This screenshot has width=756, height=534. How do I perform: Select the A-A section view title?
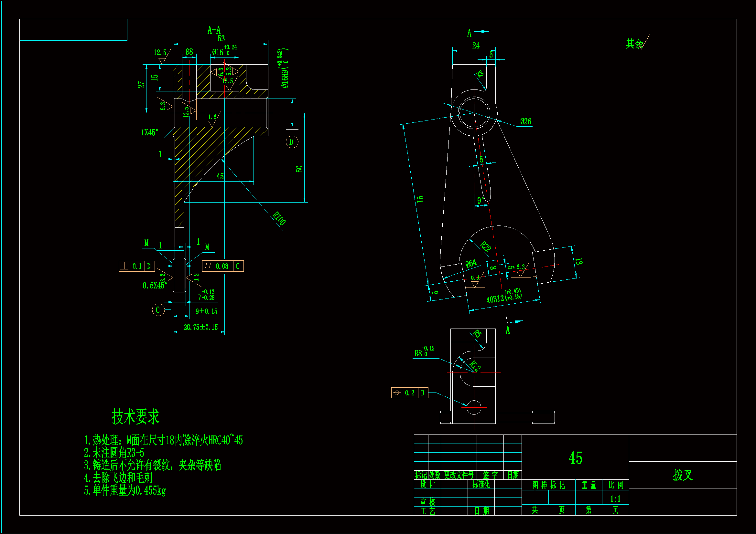click(x=214, y=31)
